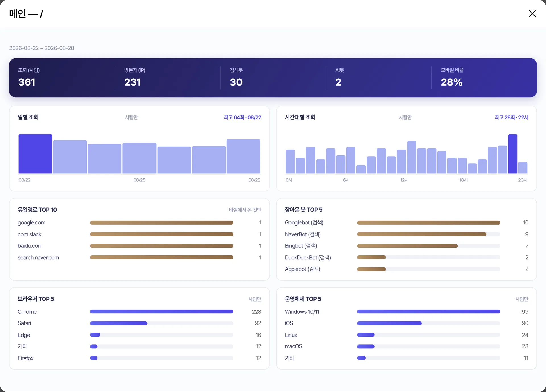
Task: Select the NaverBot (검색) row label
Action: tap(303, 234)
